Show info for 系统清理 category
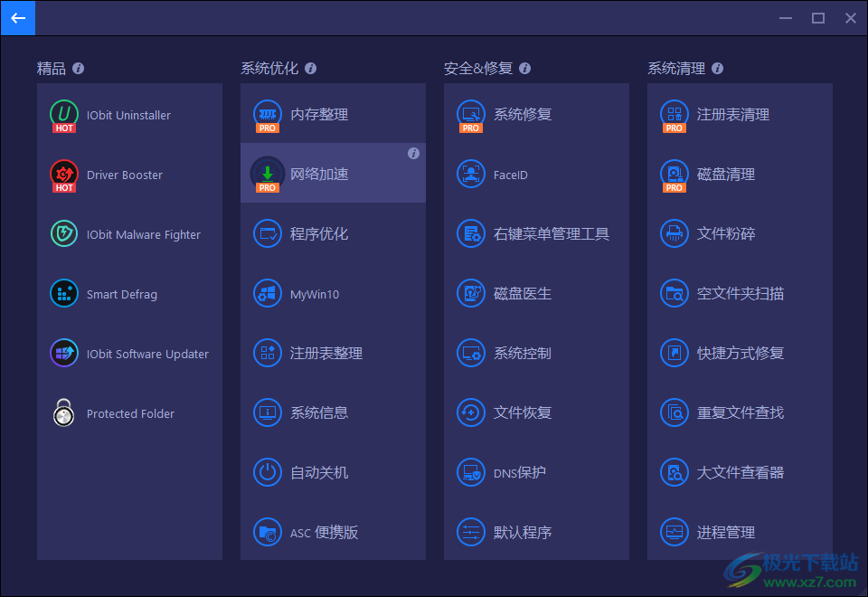This screenshot has height=597, width=868. [717, 68]
